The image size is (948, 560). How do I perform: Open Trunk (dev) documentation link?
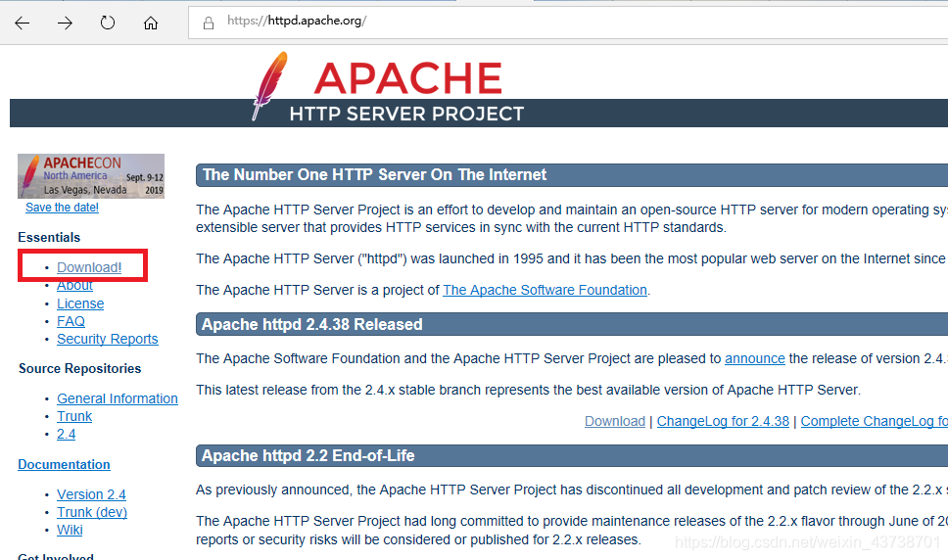92,512
